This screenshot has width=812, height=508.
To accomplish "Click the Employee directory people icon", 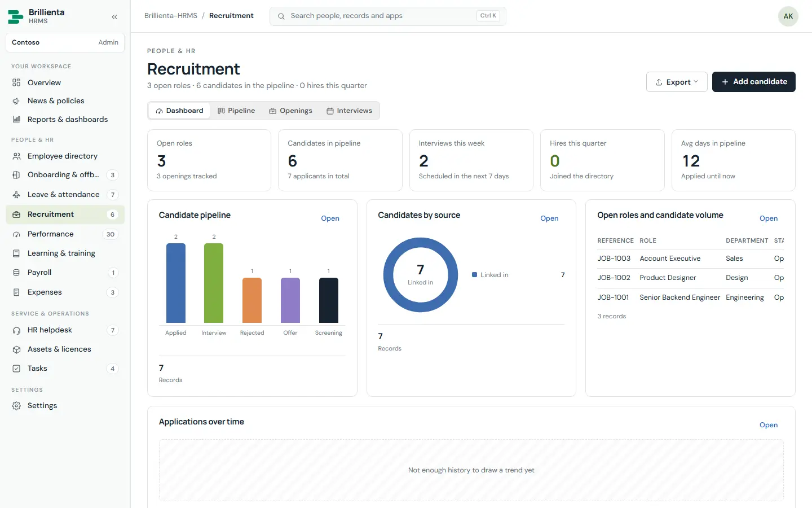I will [x=16, y=156].
